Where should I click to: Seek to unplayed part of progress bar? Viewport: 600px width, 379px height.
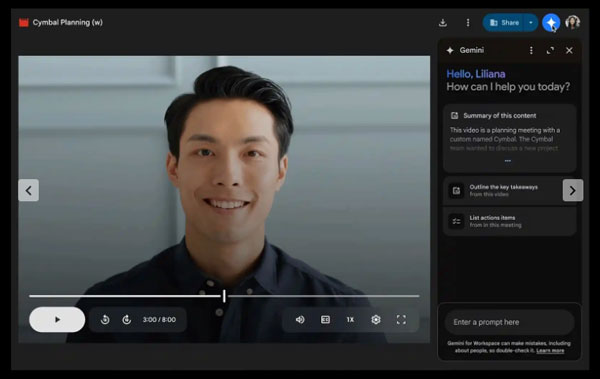(323, 296)
